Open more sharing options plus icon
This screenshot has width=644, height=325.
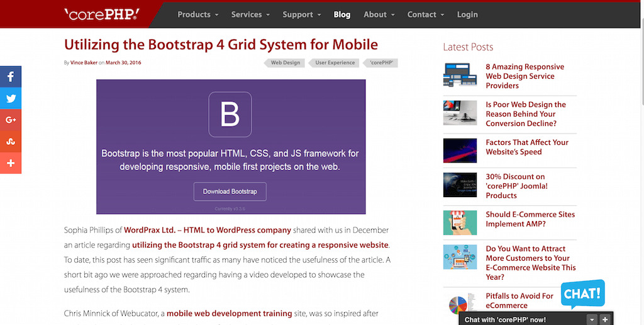pyautogui.click(x=11, y=163)
